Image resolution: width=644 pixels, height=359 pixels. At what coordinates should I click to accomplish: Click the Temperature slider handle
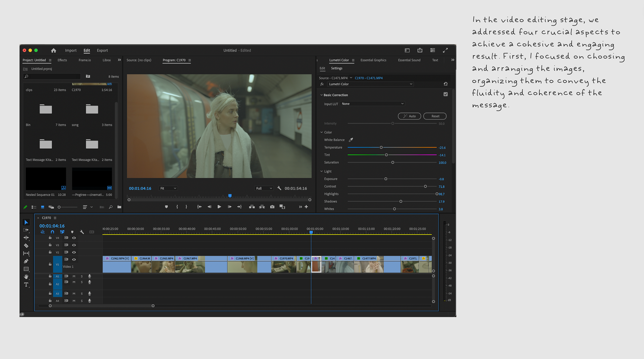pyautogui.click(x=381, y=148)
